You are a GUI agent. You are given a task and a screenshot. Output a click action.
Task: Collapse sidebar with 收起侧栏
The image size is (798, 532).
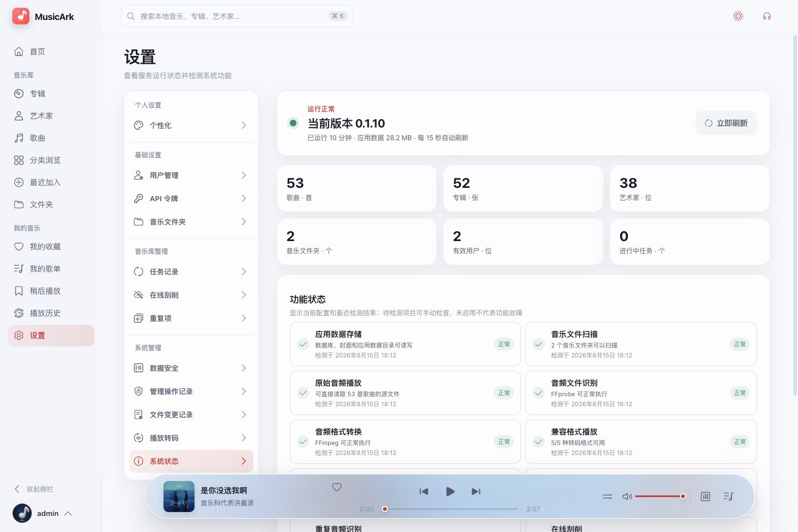pyautogui.click(x=34, y=489)
